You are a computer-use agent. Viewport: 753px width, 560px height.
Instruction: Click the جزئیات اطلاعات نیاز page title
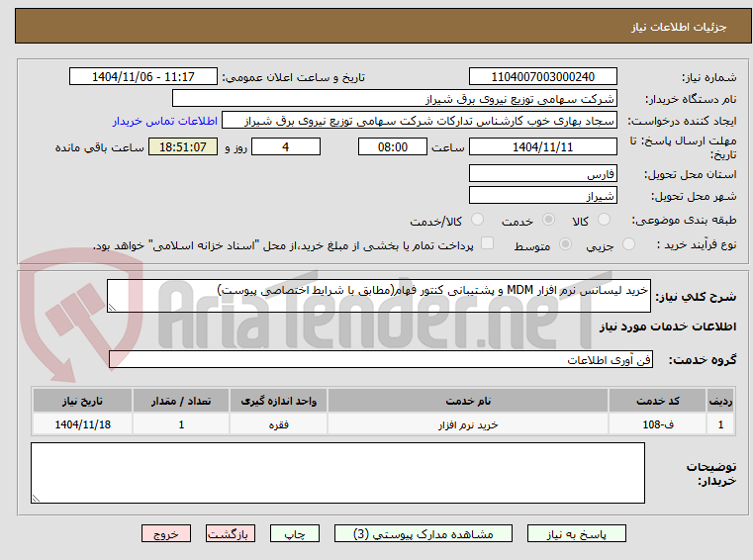tap(679, 27)
